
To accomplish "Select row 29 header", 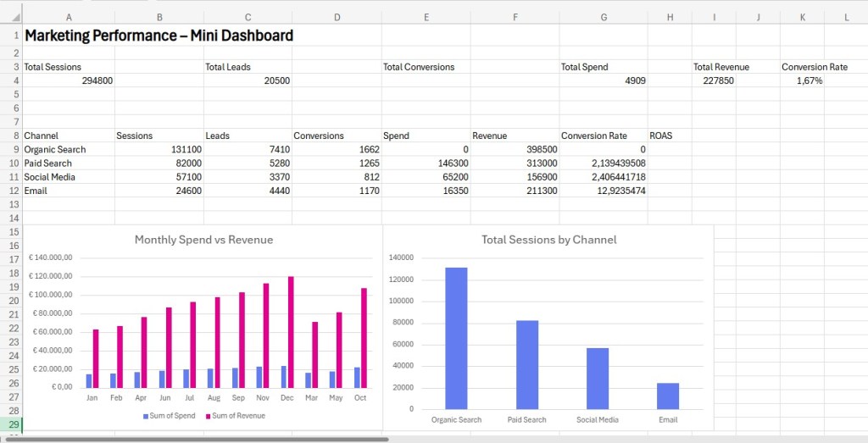I will 11,424.
